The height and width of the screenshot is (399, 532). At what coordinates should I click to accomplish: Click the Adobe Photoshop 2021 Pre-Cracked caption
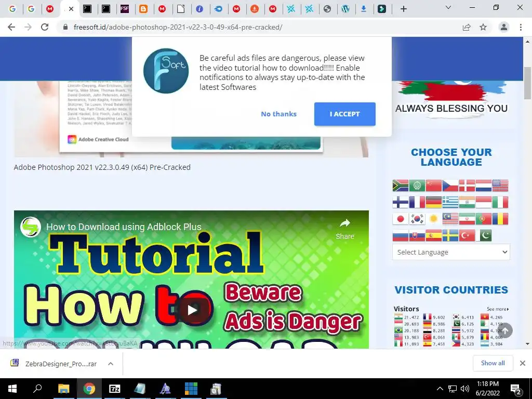(102, 167)
